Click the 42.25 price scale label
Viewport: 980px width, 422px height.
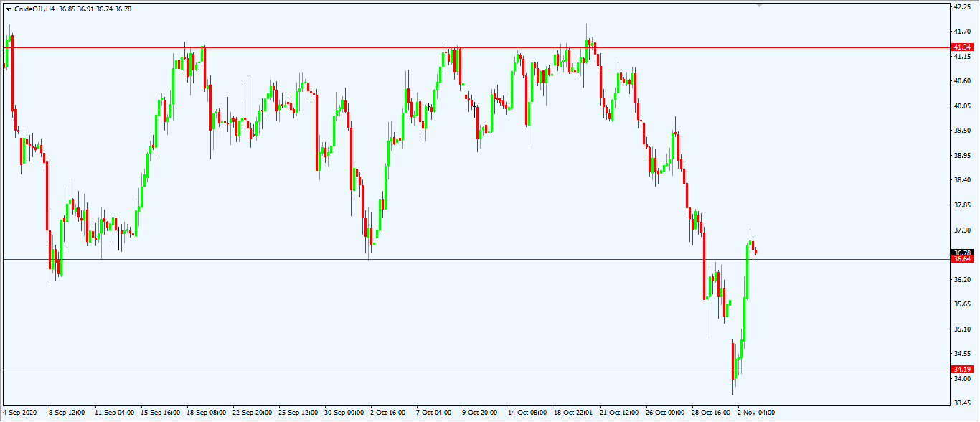pyautogui.click(x=962, y=6)
